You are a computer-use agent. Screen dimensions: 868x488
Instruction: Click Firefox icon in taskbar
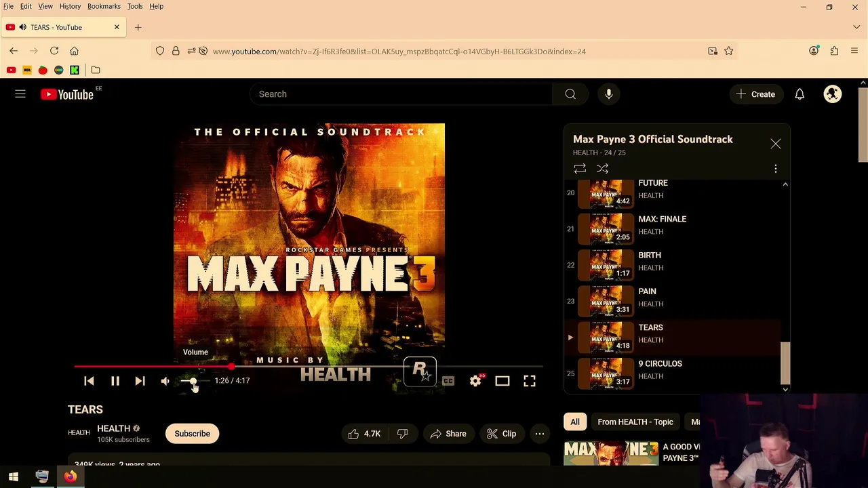coord(71,476)
